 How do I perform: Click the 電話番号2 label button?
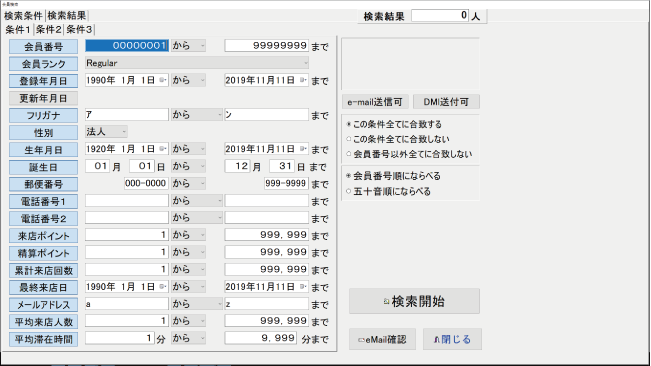pos(44,219)
